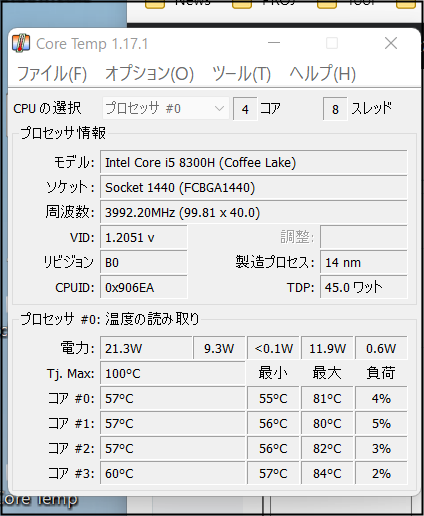Click the 製造プロセス value 14 nm
Screen dimensions: 424x516
364,263
